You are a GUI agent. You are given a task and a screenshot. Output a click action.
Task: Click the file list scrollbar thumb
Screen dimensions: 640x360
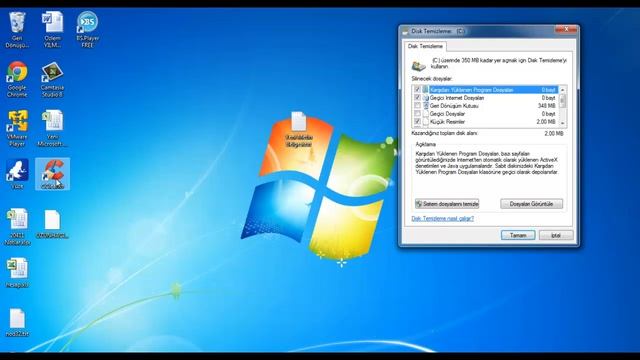(x=563, y=101)
